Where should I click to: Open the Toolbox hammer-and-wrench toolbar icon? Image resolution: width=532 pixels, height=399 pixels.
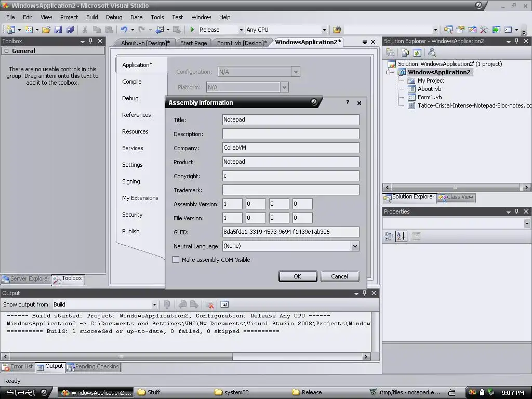click(x=484, y=30)
